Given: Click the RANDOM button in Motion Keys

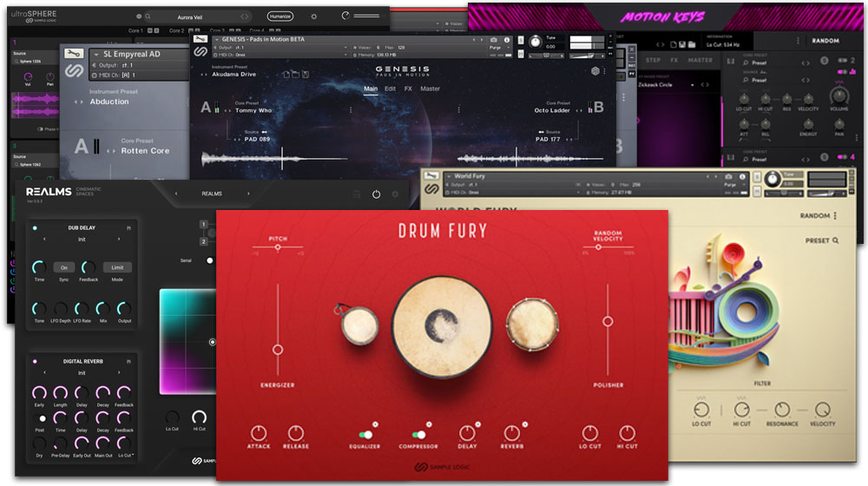Looking at the screenshot, I should coord(825,41).
